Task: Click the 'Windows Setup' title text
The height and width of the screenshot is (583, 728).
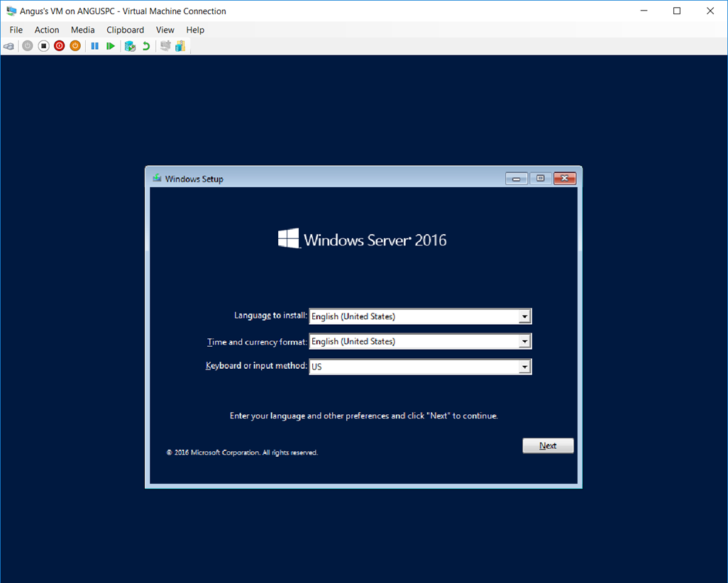Action: tap(194, 179)
